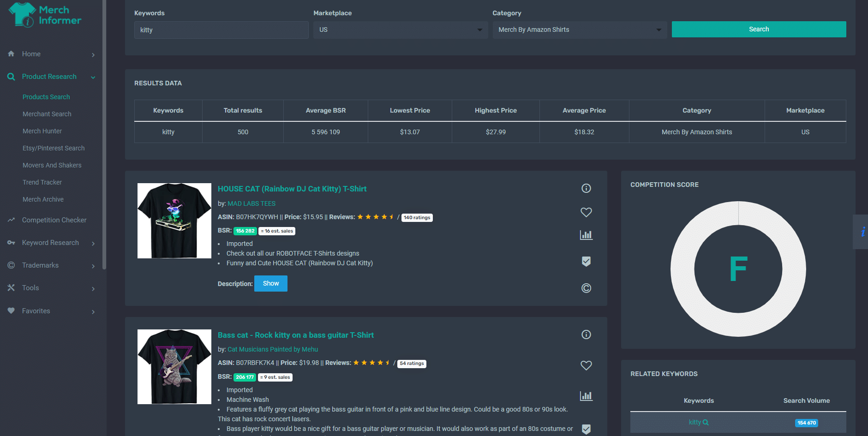
Task: Open the Category Merch By Amazon Shirts dropdown
Action: pos(580,30)
